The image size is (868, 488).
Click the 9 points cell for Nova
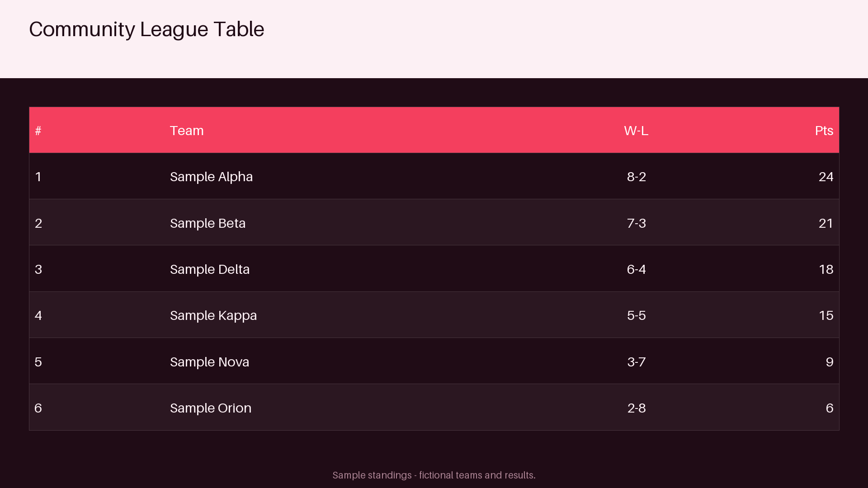[830, 362]
